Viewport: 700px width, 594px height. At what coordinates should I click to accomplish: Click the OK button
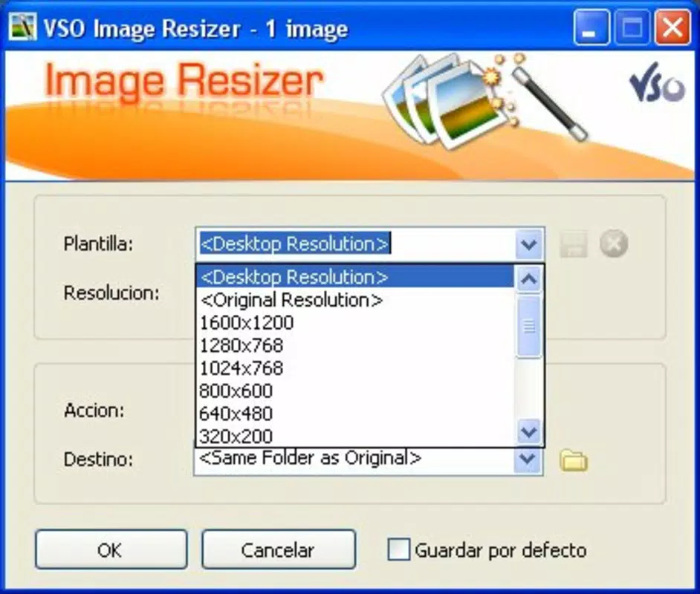pyautogui.click(x=111, y=549)
